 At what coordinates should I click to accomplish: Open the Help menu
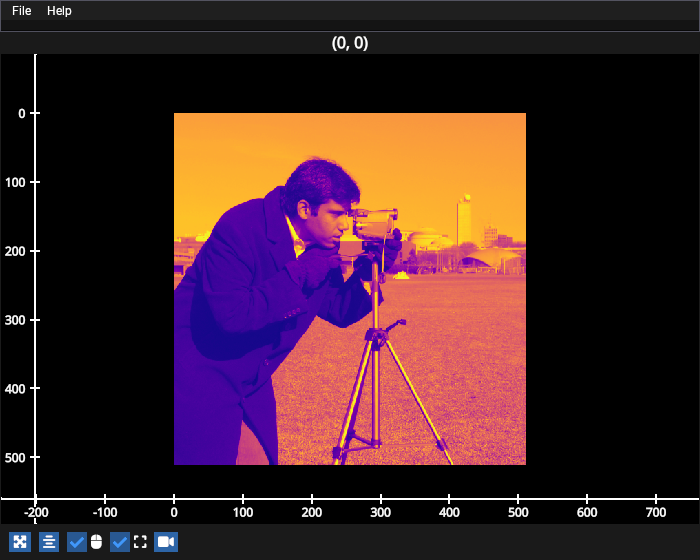pos(59,11)
